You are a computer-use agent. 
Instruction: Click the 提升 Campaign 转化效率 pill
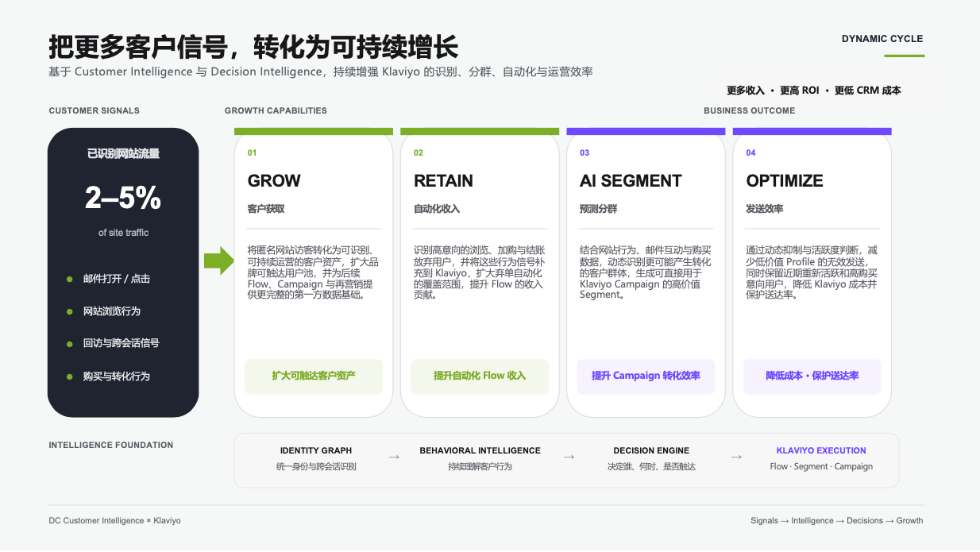click(646, 376)
